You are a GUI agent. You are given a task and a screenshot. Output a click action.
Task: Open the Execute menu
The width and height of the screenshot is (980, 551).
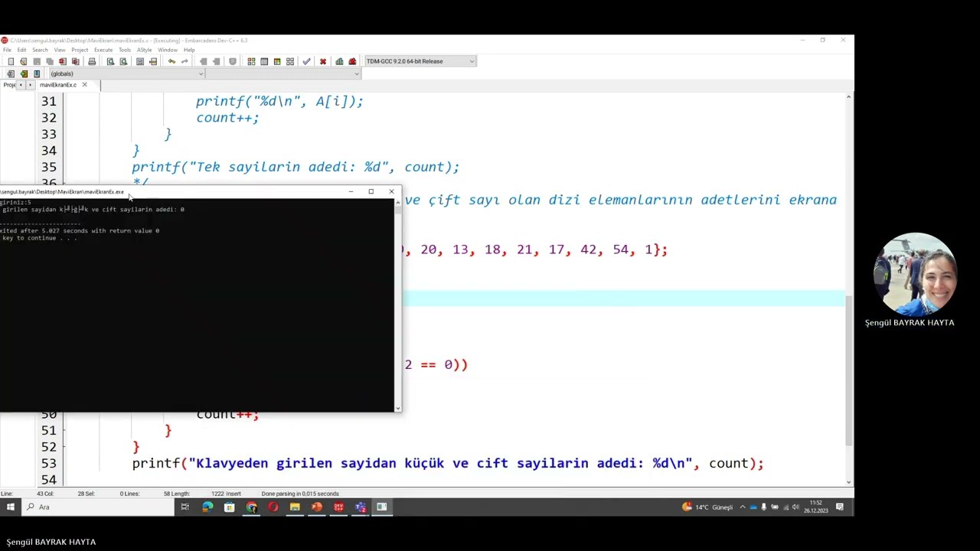point(103,50)
